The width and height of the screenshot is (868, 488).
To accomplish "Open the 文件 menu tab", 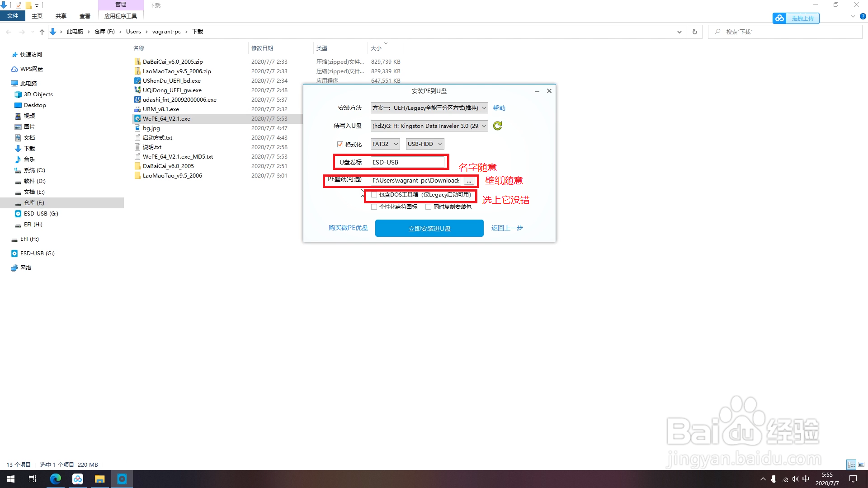I will click(x=13, y=16).
